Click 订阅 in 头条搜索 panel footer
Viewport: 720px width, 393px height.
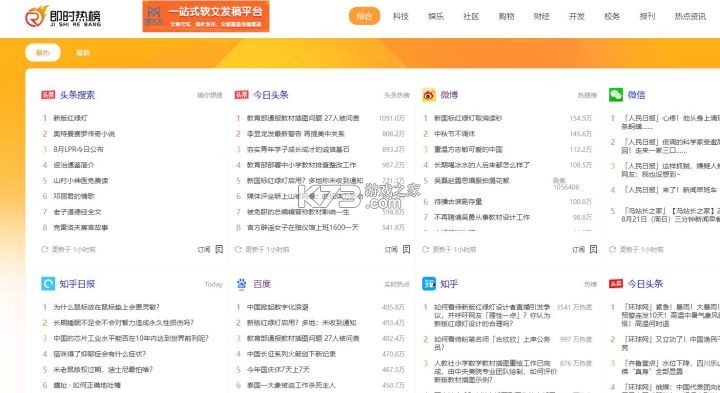point(204,249)
